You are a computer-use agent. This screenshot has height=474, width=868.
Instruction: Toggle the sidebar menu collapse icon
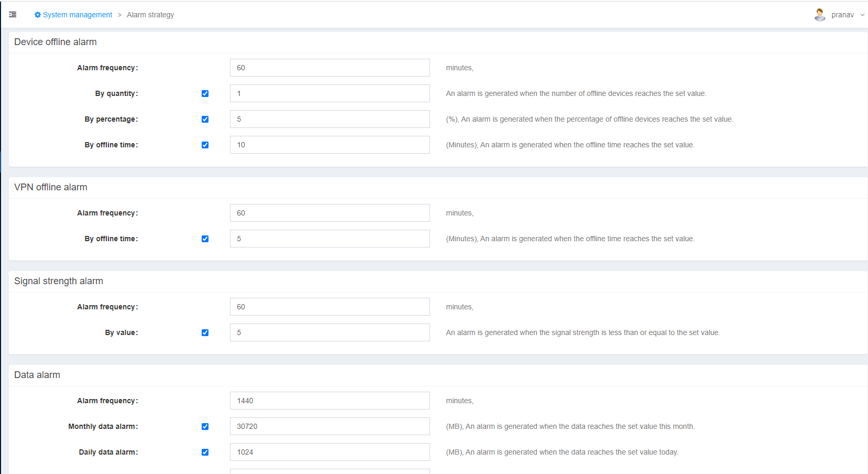pyautogui.click(x=13, y=15)
